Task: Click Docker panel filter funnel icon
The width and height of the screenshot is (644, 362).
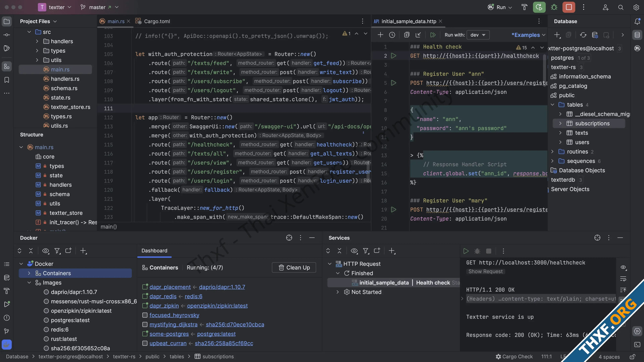Action: (57, 251)
